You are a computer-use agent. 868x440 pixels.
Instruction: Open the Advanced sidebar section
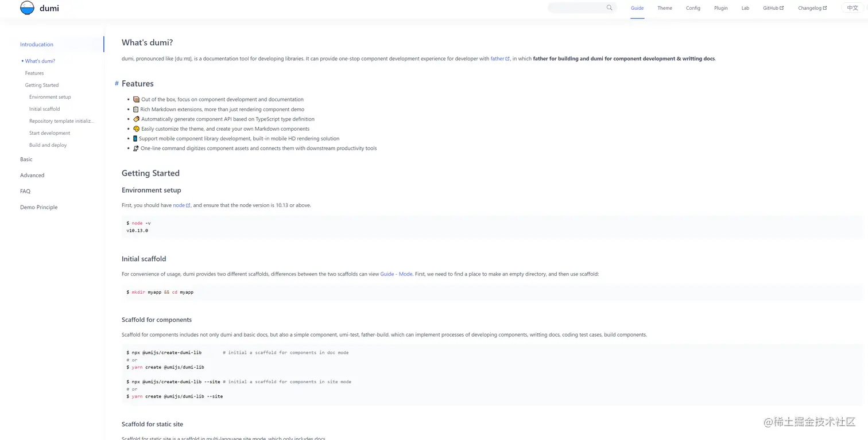click(32, 176)
